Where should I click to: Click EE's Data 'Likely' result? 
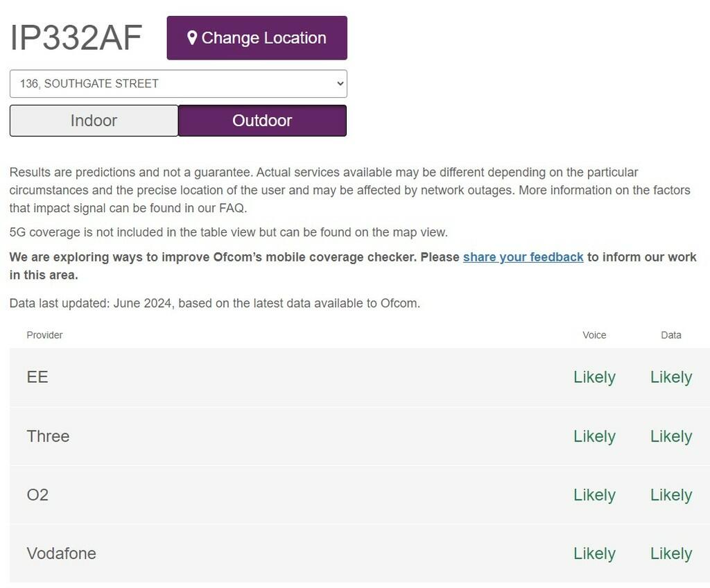tap(670, 377)
